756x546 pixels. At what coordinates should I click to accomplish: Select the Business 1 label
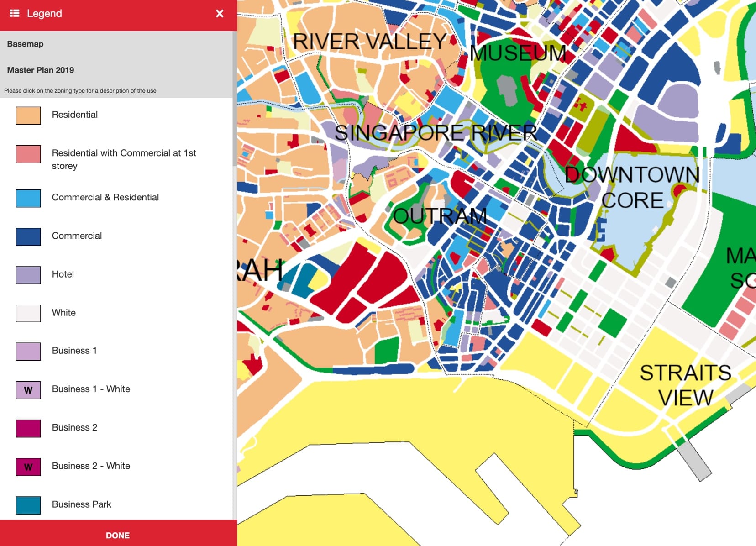[74, 351]
